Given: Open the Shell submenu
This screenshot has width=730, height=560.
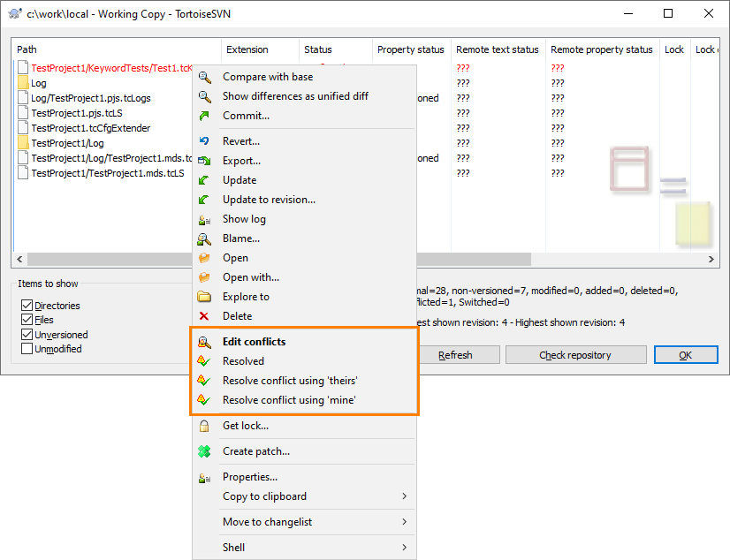Looking at the screenshot, I should (x=233, y=547).
